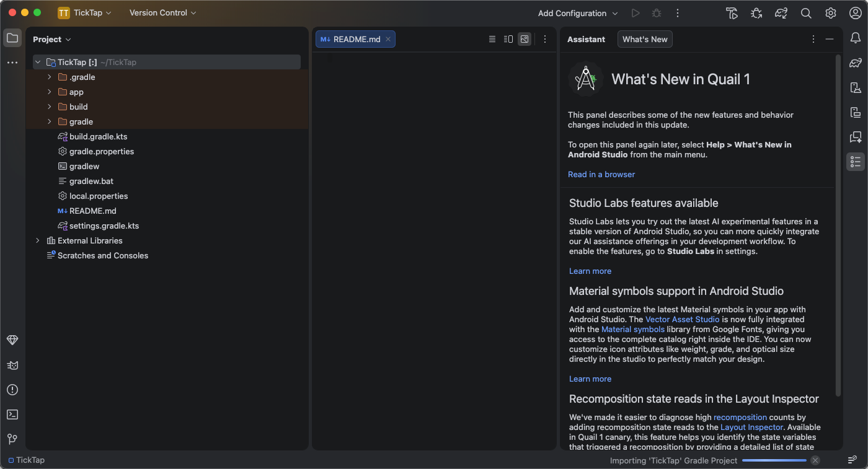This screenshot has width=868, height=469.
Task: Click the Debug bug icon beside Run
Action: (657, 13)
